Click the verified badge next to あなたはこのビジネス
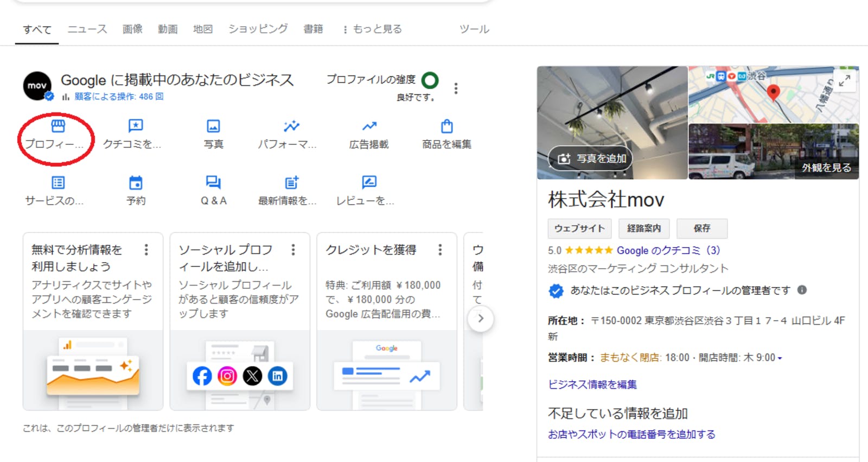868x462 pixels. click(x=556, y=291)
